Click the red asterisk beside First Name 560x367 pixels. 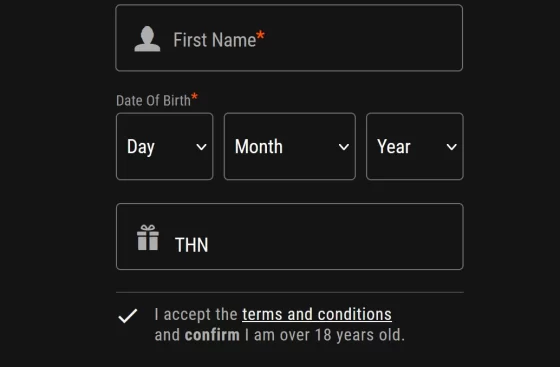(261, 36)
